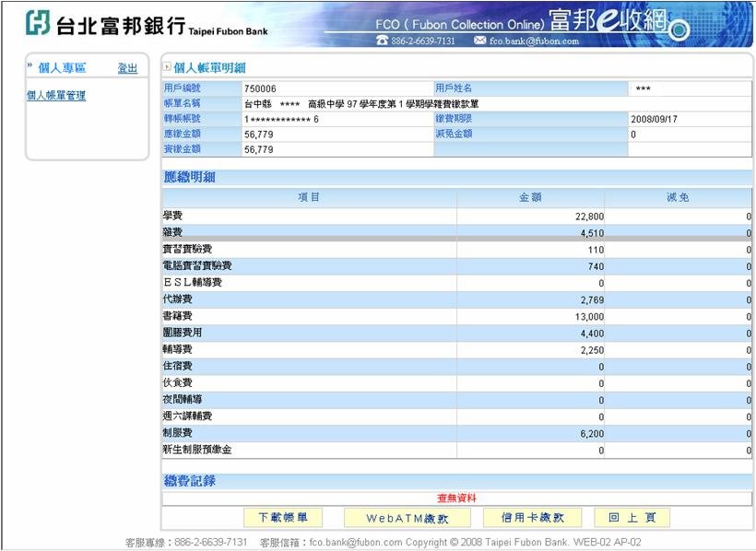
Task: Click the arrow icon beside 個人帳單明細
Action: (167, 67)
